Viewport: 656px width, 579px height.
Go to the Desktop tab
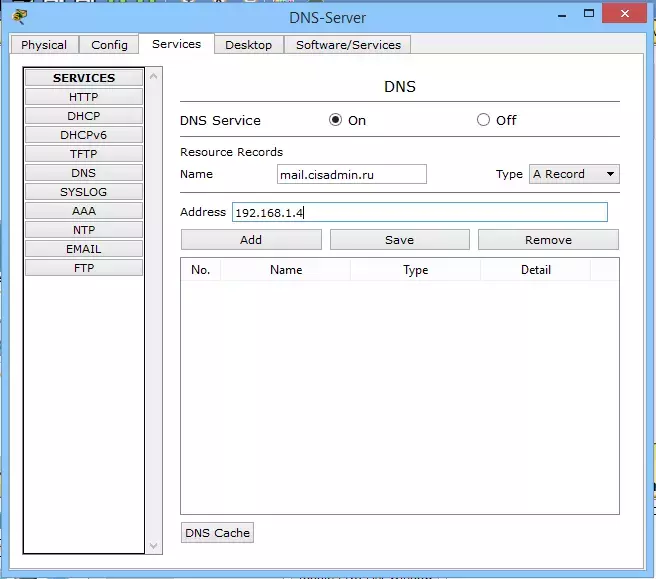[249, 45]
